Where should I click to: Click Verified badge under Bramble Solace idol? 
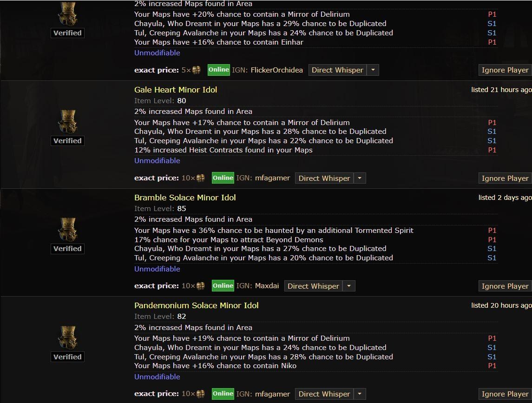tap(67, 249)
